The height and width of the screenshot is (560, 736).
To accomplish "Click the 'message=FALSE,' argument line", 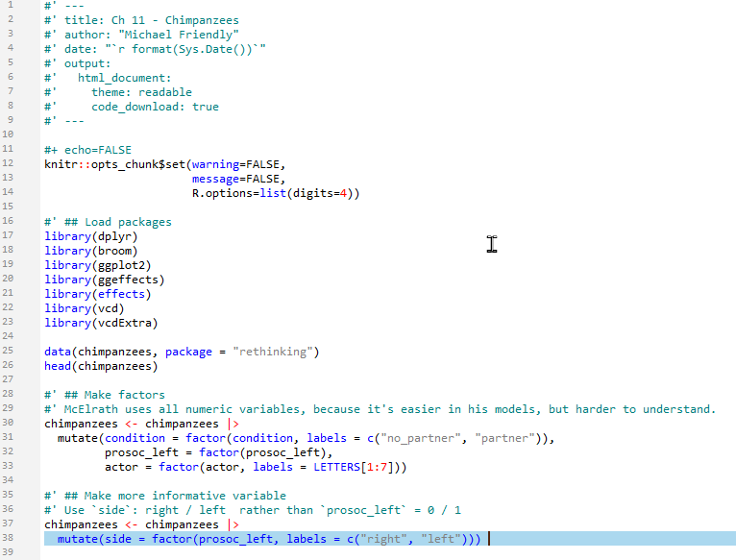I will 238,179.
